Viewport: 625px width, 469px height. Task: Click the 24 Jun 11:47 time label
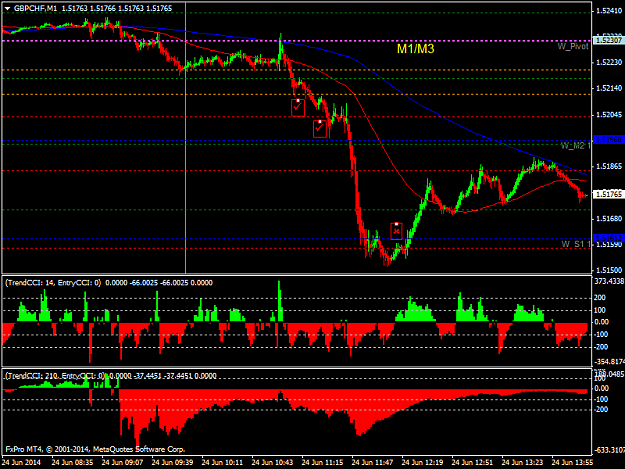pyautogui.click(x=372, y=463)
